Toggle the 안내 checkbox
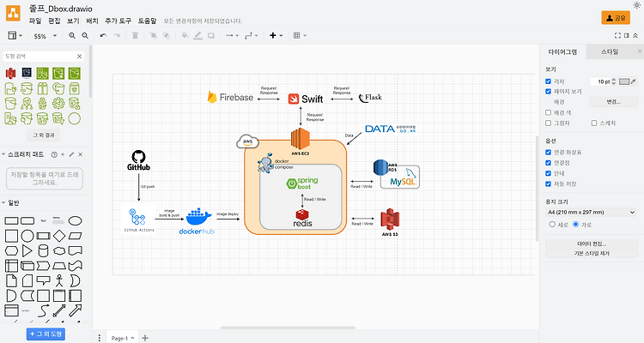The image size is (644, 343). pyautogui.click(x=548, y=173)
